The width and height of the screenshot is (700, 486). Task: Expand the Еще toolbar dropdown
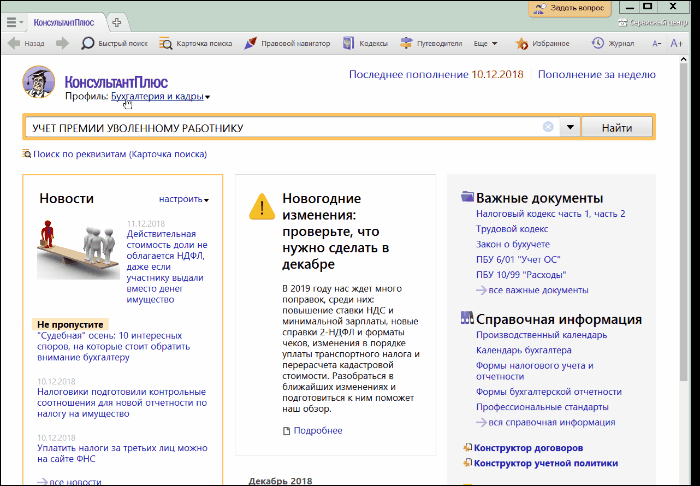point(485,43)
